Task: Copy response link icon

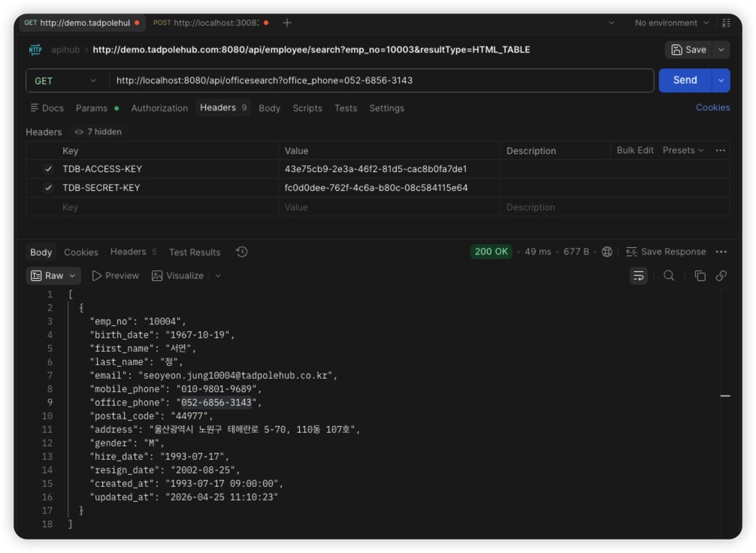Action: point(721,276)
